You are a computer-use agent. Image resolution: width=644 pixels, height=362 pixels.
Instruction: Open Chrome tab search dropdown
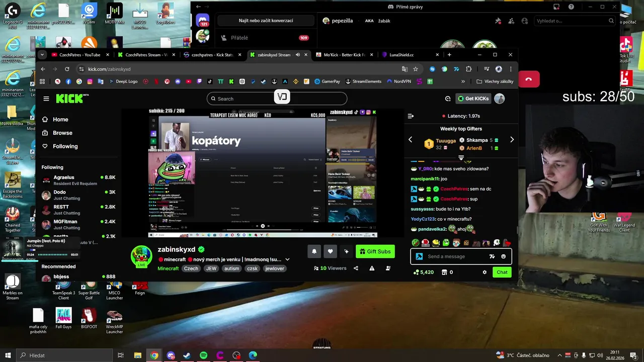42,55
